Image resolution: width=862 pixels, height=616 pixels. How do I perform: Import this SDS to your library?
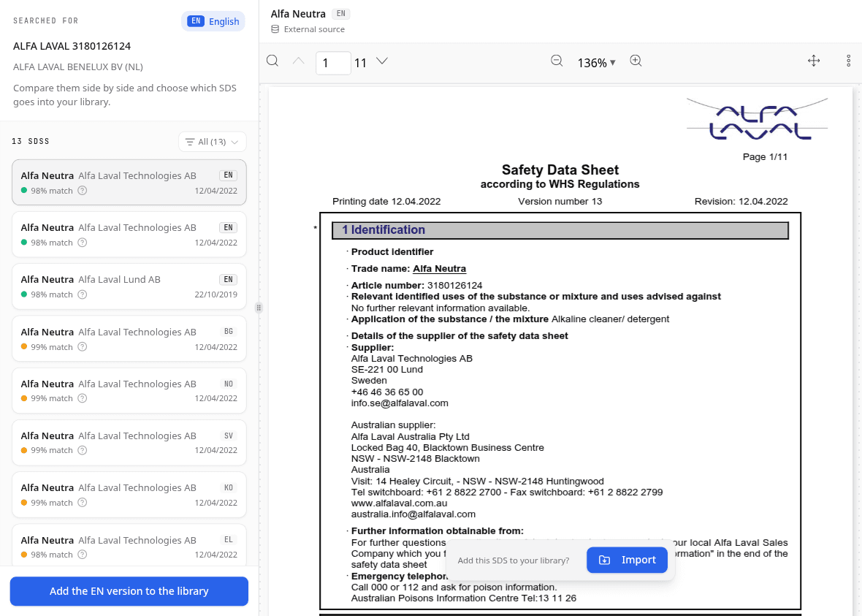[628, 560]
